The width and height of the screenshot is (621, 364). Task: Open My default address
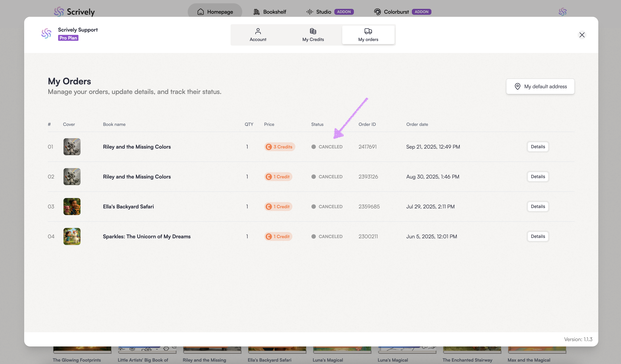click(x=540, y=87)
